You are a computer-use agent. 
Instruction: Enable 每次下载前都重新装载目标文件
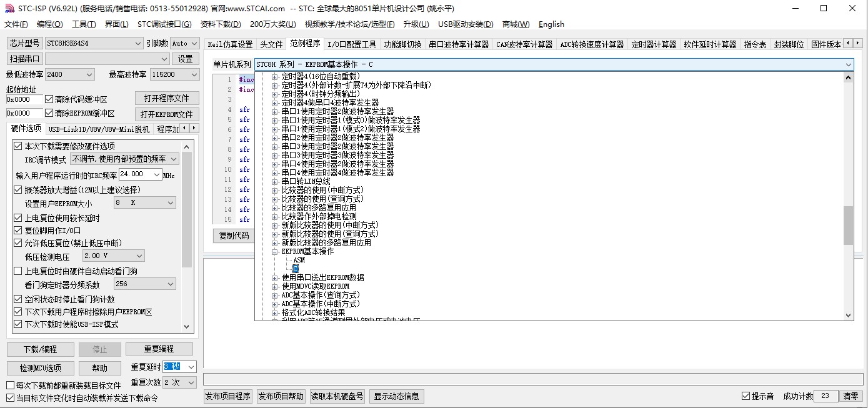(11, 386)
